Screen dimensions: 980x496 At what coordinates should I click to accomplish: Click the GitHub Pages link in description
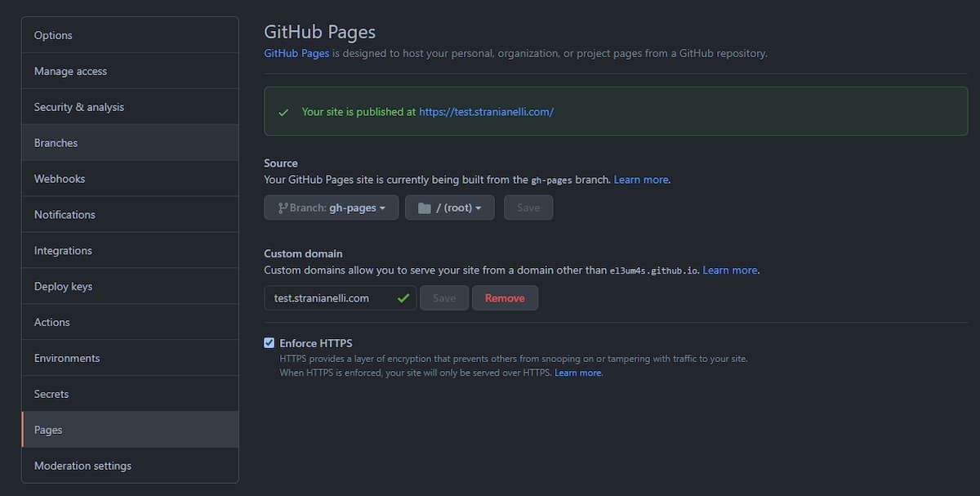[296, 53]
